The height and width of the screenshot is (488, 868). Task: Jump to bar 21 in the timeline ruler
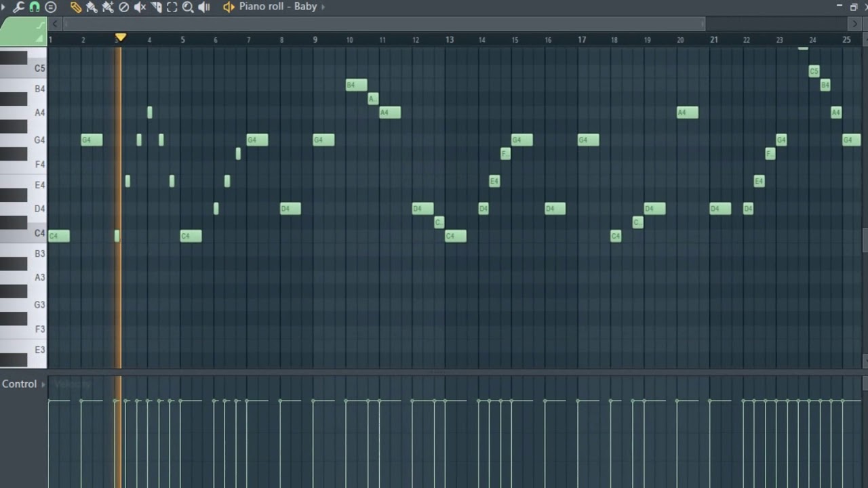point(714,40)
